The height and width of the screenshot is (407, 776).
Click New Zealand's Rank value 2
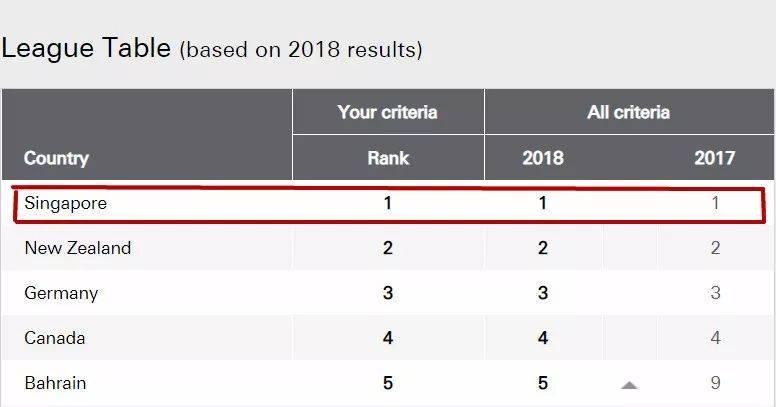[x=388, y=248]
